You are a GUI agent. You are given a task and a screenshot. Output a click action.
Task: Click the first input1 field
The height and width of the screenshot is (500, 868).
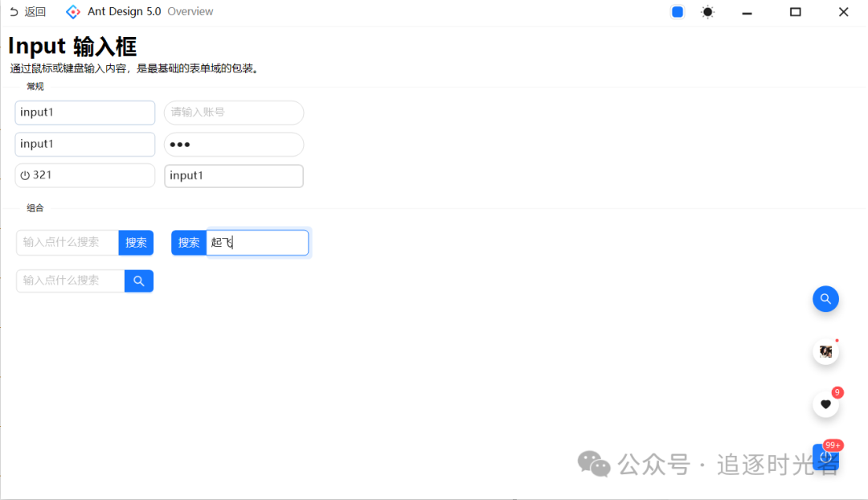[84, 113]
